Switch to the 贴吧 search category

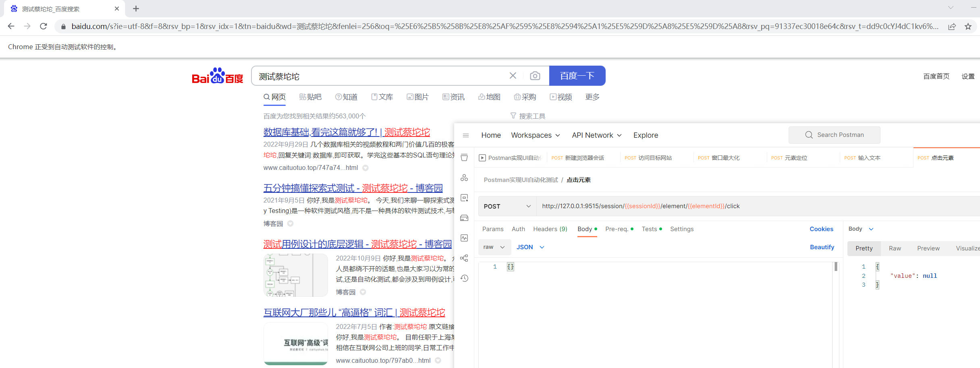(x=310, y=97)
